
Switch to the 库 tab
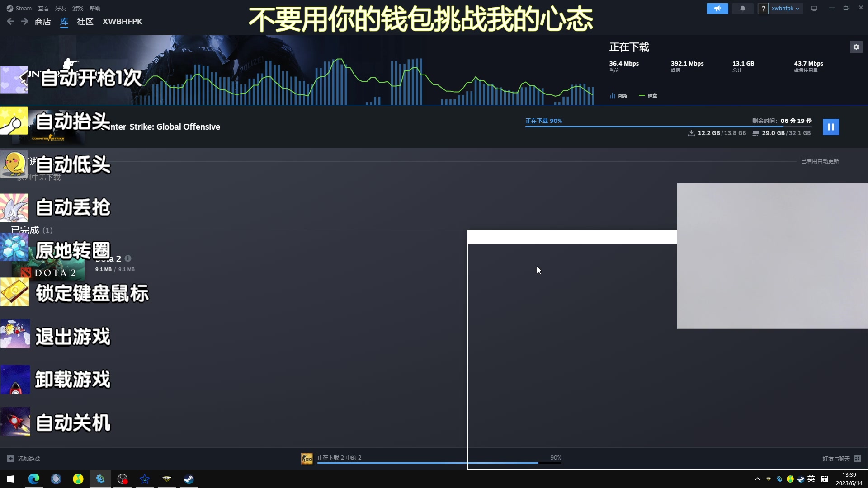pos(64,22)
